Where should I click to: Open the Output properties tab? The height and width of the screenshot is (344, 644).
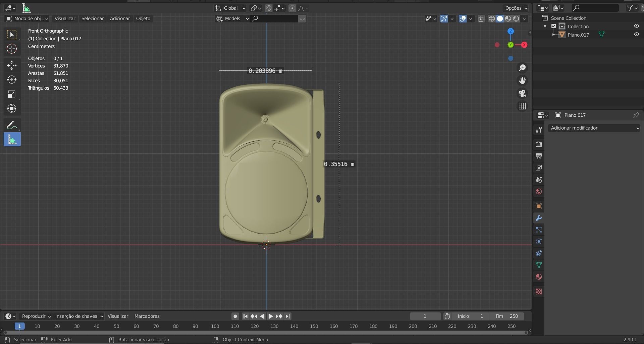click(539, 156)
